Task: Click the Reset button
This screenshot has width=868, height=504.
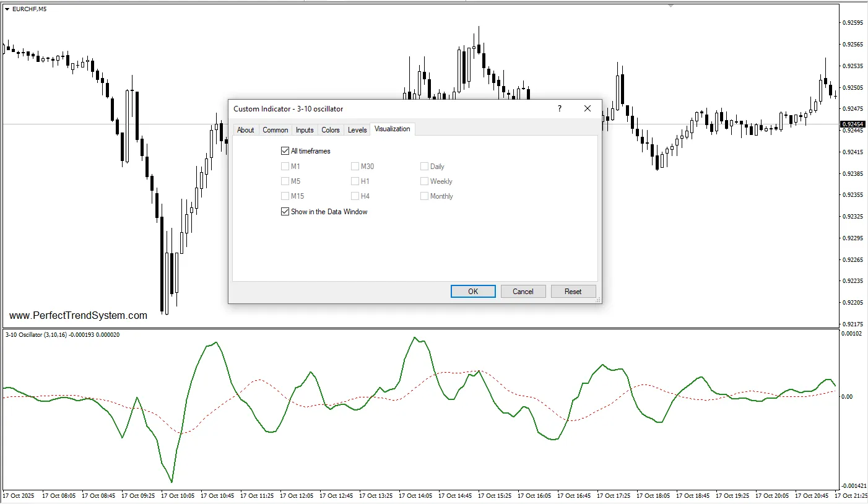Action: [x=573, y=292]
